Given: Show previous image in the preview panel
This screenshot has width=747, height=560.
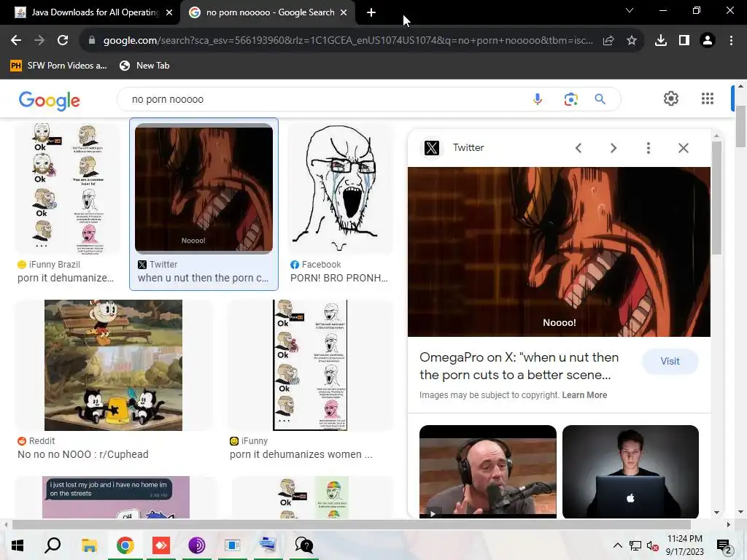Looking at the screenshot, I should coord(578,148).
